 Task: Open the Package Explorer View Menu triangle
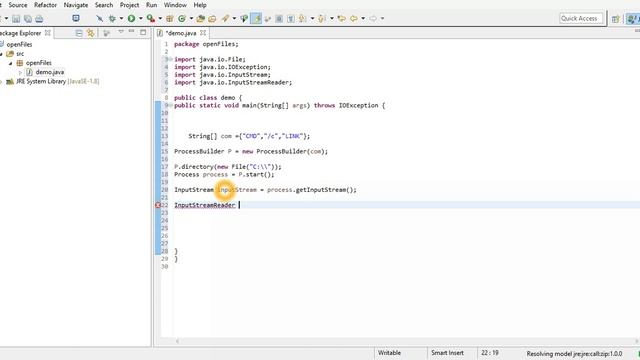coord(121,32)
